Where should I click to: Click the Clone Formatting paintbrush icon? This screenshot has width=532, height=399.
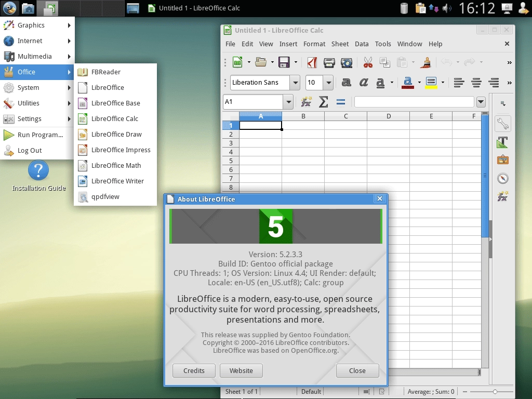pos(425,62)
